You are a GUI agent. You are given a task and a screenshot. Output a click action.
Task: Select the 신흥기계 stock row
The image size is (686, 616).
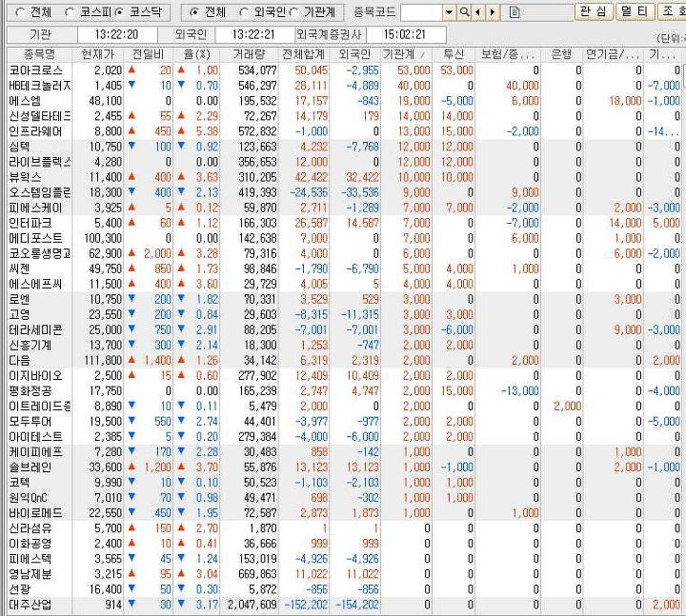click(x=346, y=345)
